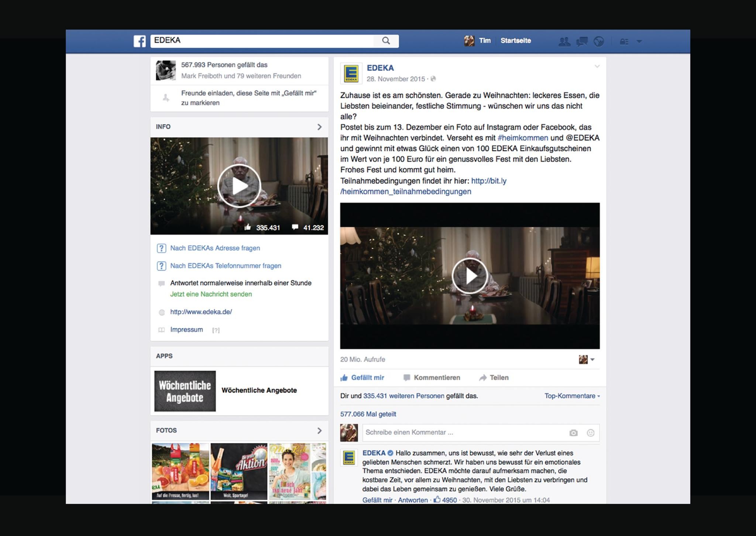Go to Startseite in the top bar

515,41
